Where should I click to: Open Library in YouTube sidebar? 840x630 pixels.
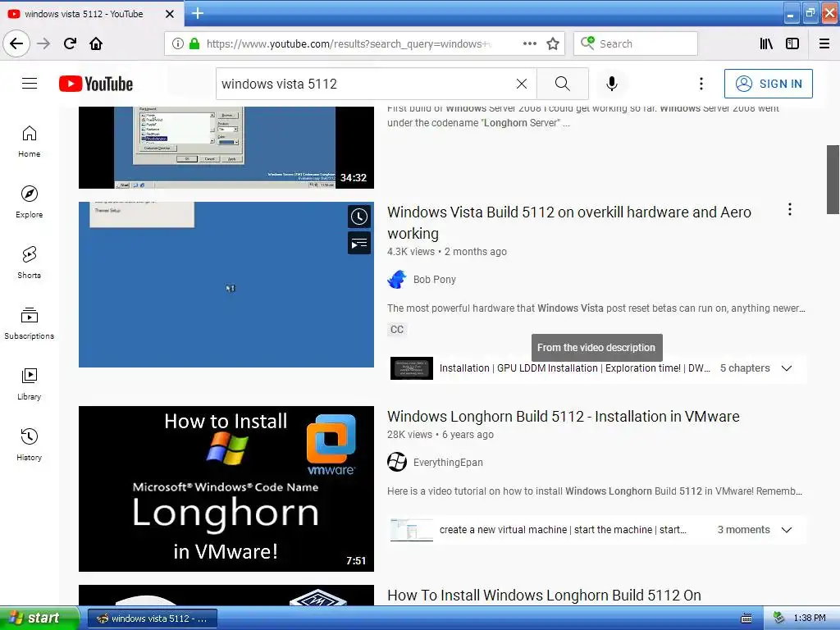(x=30, y=384)
